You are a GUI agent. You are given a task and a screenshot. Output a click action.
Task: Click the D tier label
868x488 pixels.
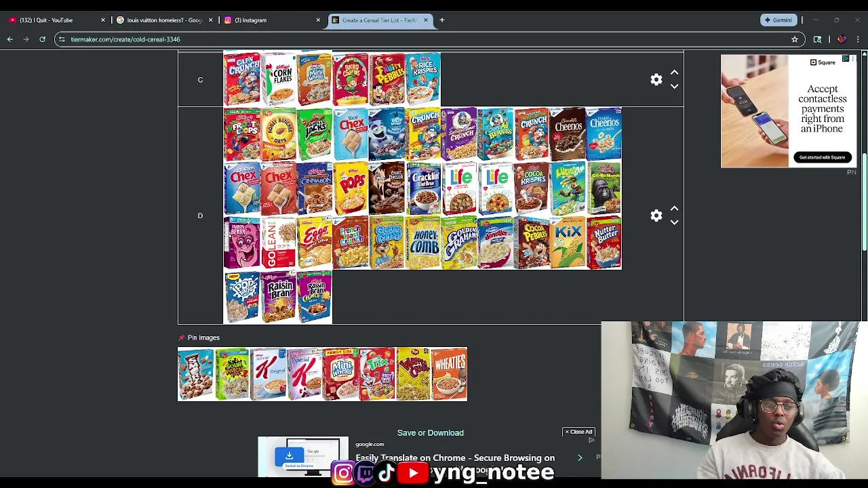200,216
